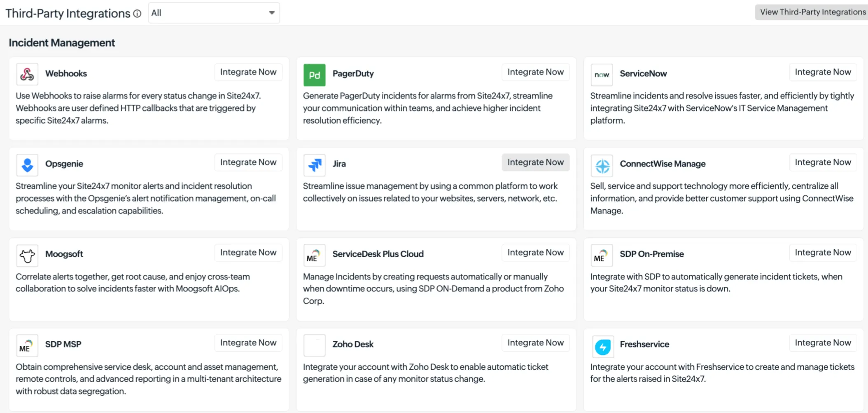Open the All integrations filter dropdown

[214, 13]
